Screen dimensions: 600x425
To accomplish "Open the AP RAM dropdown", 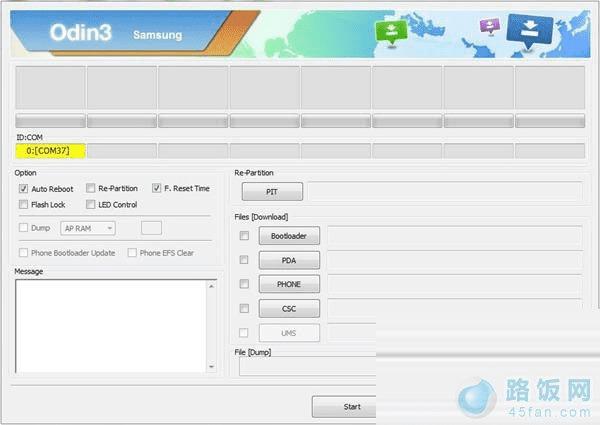I will point(88,228).
